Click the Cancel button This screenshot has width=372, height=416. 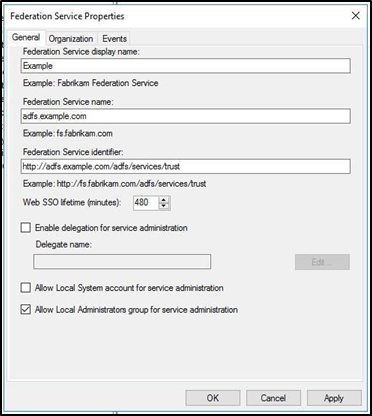273,398
